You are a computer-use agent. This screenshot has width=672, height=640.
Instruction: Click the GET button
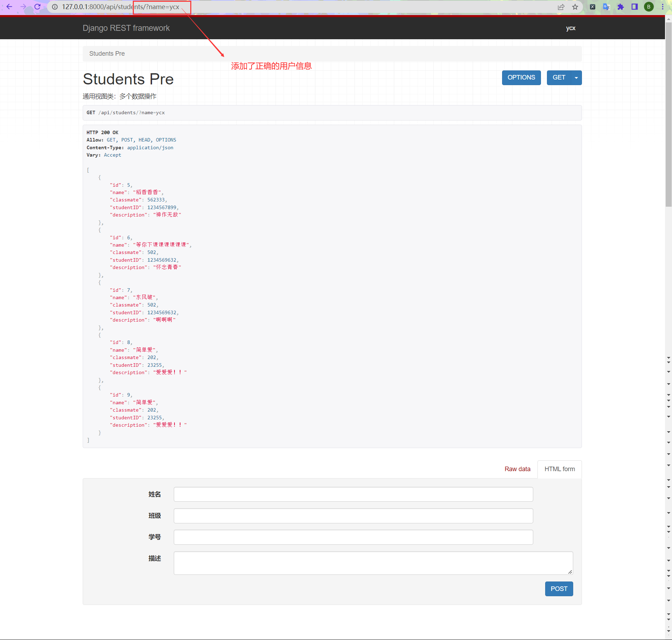(559, 77)
